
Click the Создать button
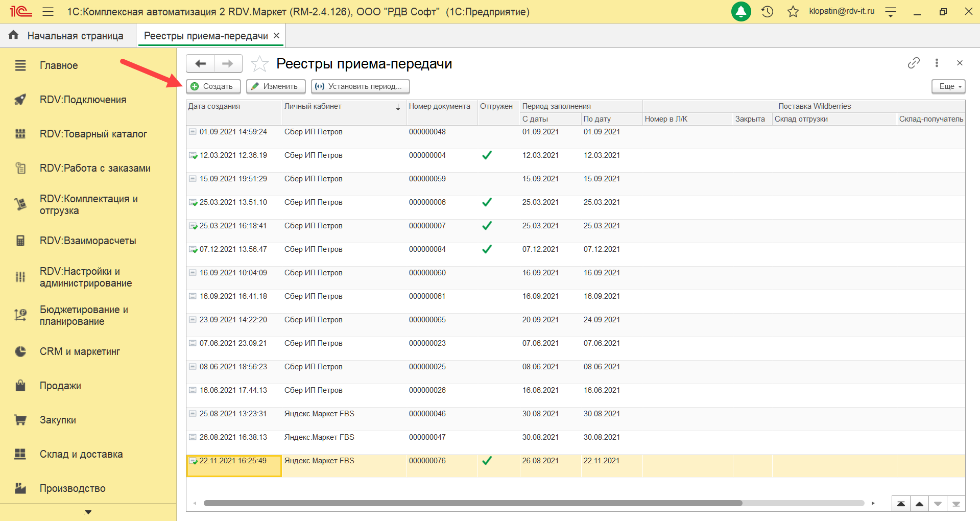pos(212,86)
